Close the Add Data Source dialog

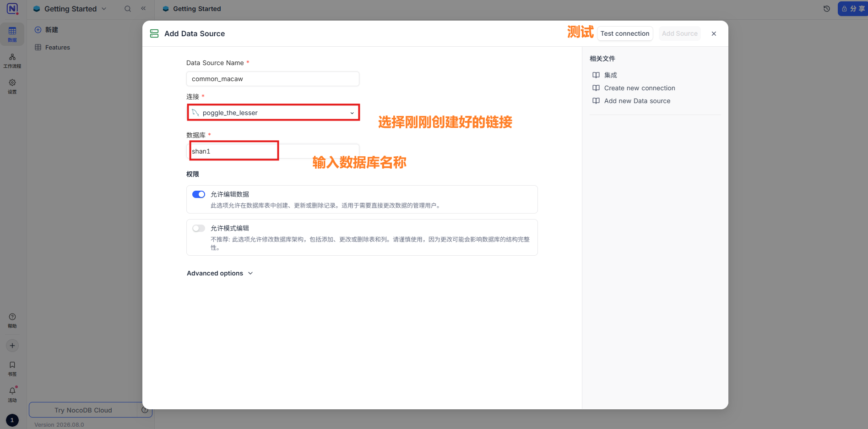714,33
